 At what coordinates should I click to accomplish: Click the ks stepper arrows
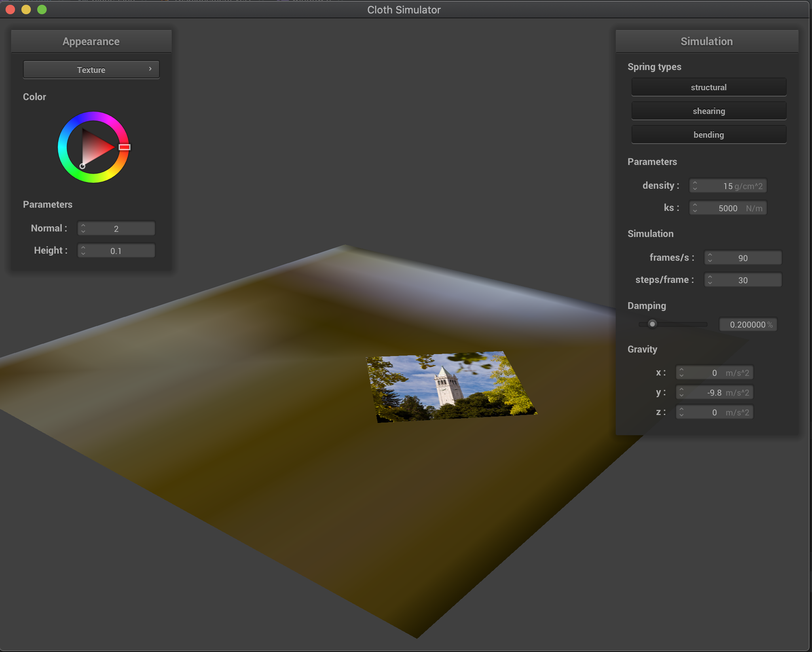pos(695,208)
